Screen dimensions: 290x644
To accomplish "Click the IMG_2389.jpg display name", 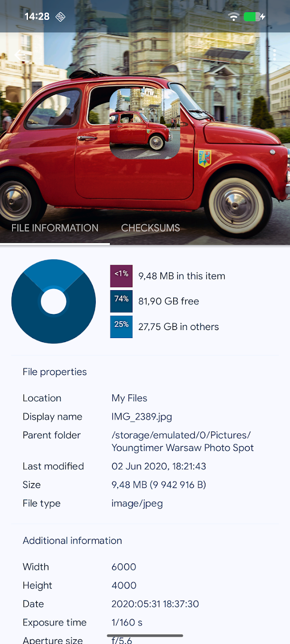I will pyautogui.click(x=141, y=416).
